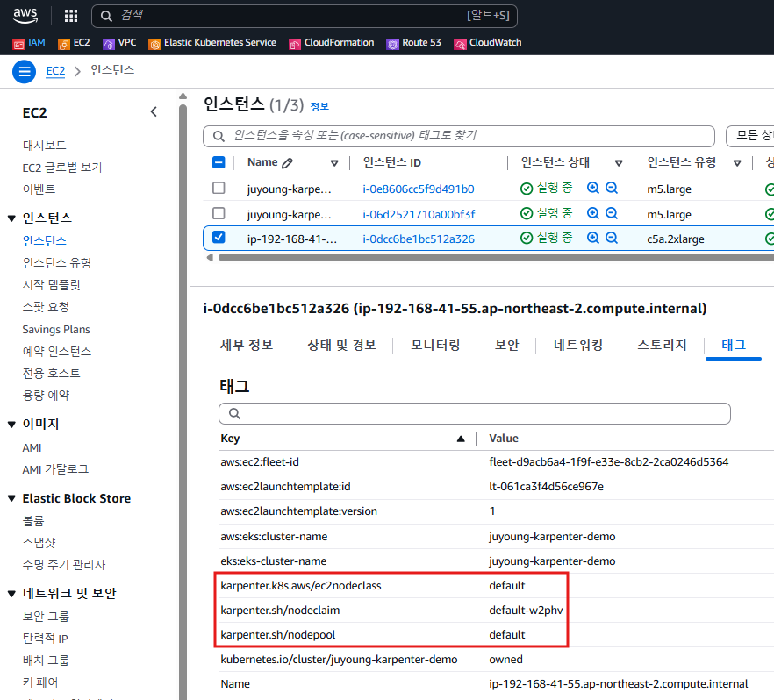774x700 pixels.
Task: Zoom out status for i-0dcc6be1bc512a326
Action: 612,238
